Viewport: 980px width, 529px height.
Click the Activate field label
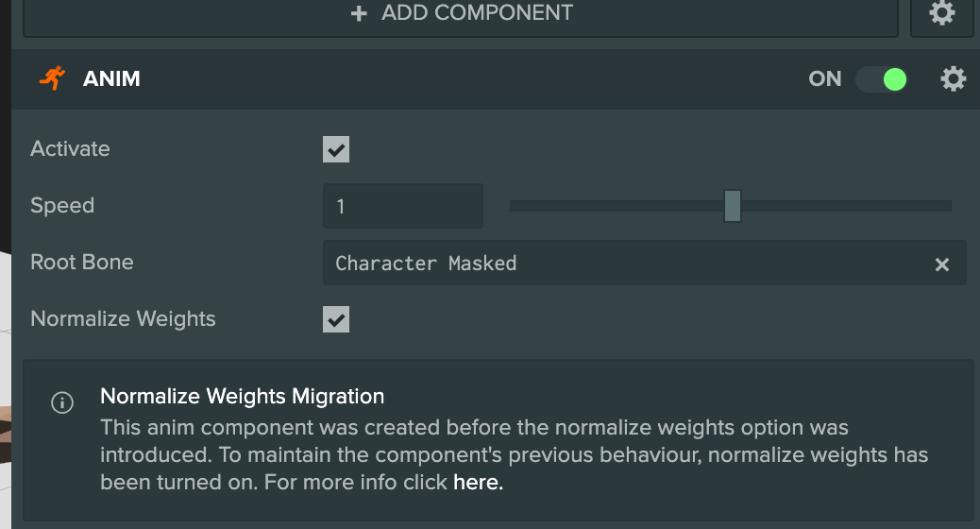coord(70,149)
